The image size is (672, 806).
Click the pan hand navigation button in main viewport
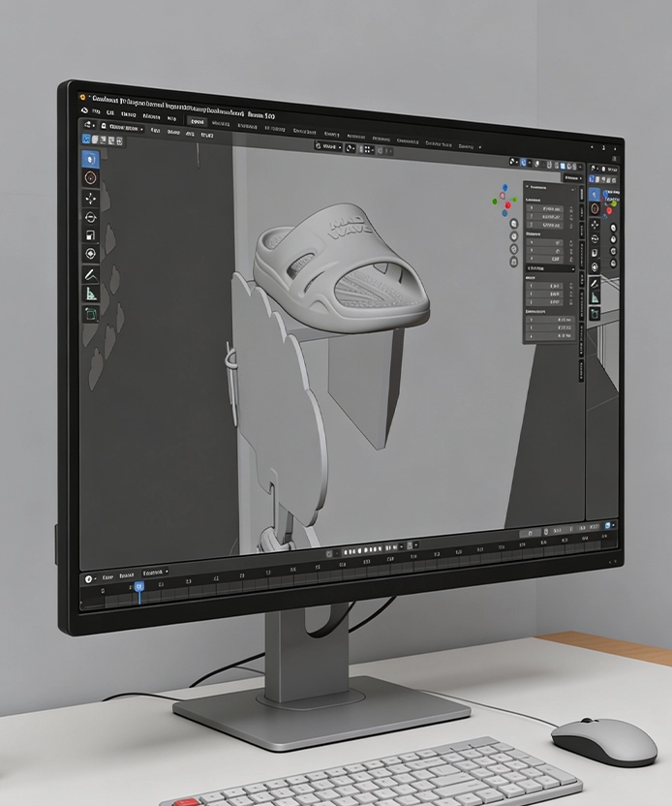pyautogui.click(x=514, y=236)
